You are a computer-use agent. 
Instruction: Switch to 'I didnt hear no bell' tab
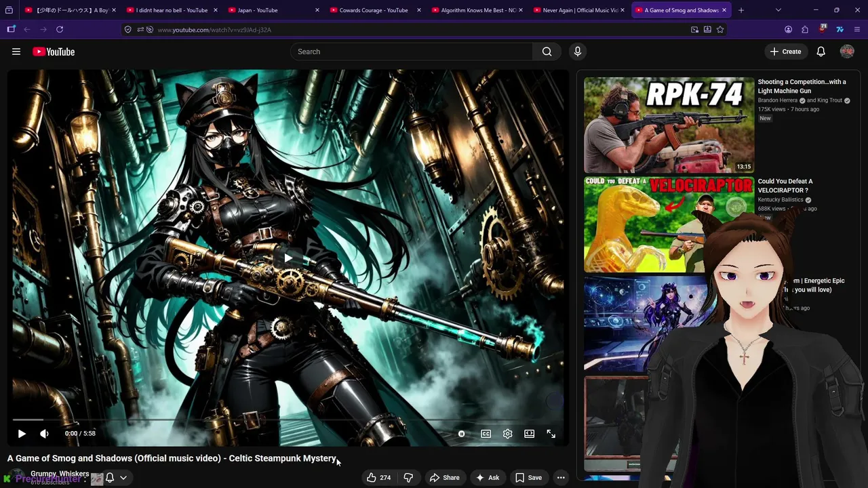(x=172, y=10)
